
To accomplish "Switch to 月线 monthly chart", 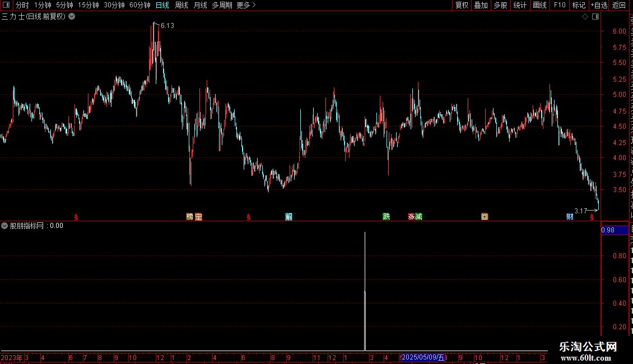I will pos(200,5).
